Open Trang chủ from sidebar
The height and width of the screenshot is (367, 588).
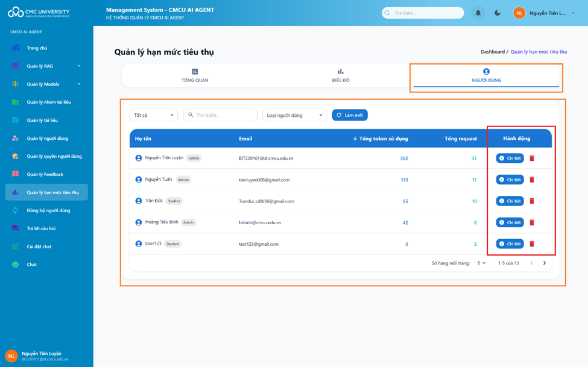click(x=37, y=48)
